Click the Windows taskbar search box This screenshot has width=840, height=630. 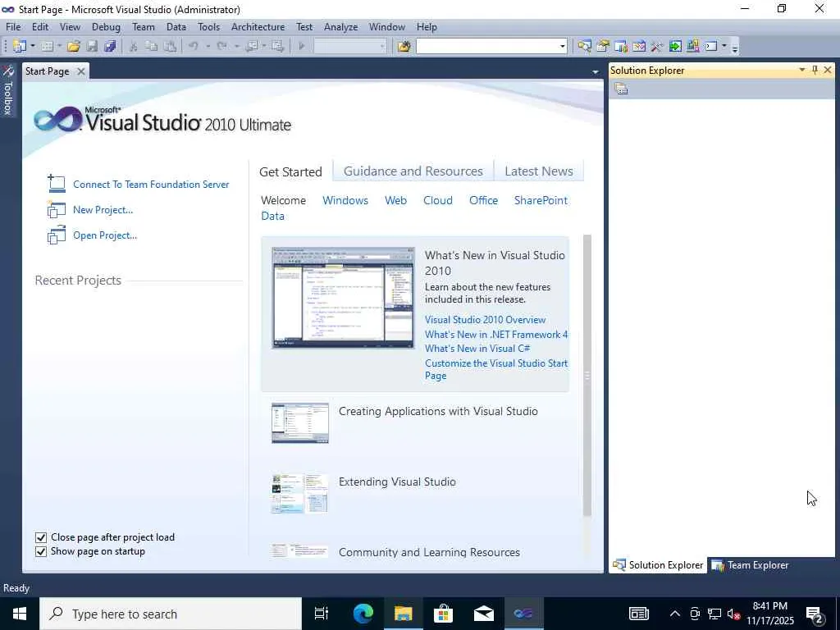tap(171, 614)
